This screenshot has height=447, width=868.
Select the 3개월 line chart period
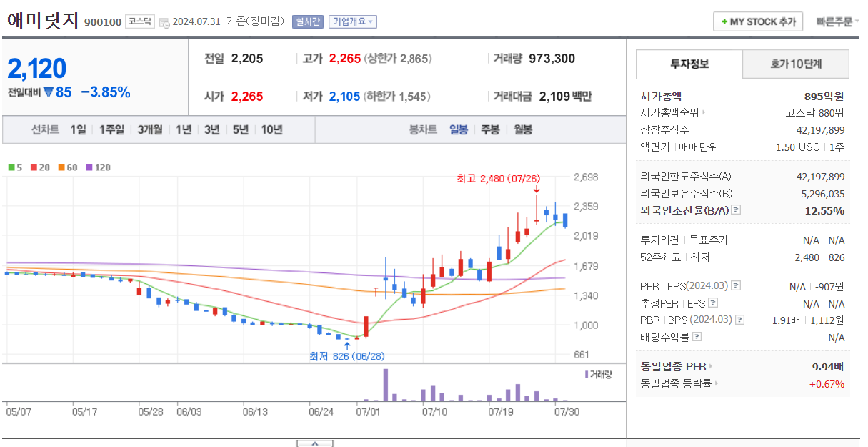(150, 129)
